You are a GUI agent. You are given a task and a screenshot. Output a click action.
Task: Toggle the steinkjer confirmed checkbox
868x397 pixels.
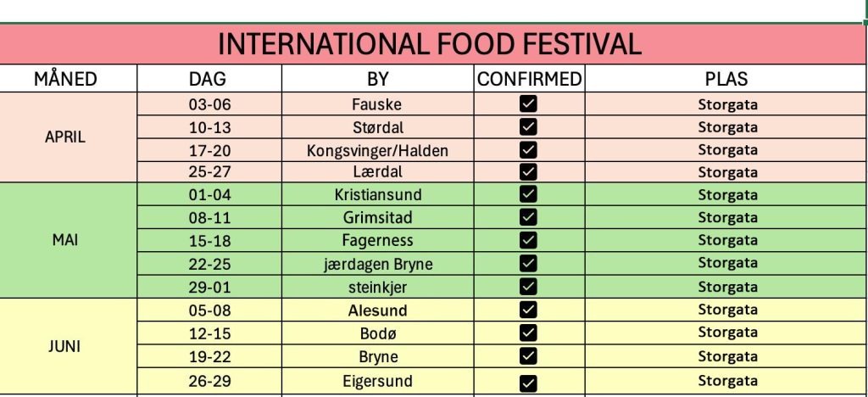pyautogui.click(x=528, y=286)
